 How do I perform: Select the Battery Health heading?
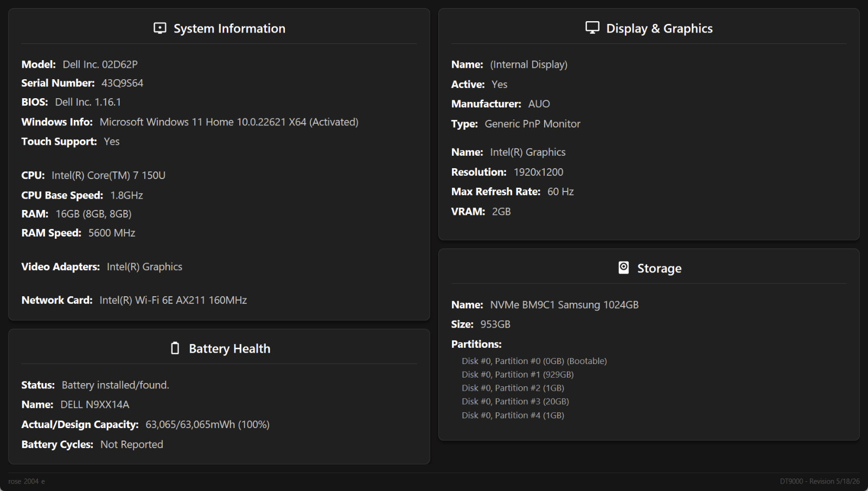point(229,348)
